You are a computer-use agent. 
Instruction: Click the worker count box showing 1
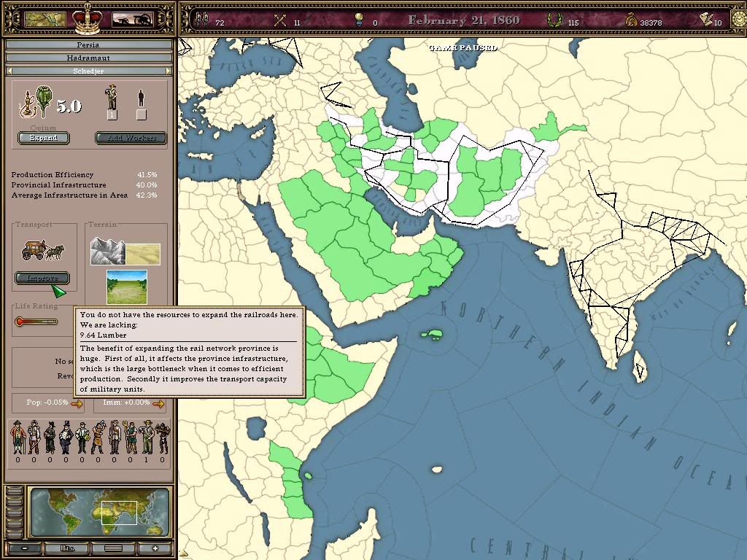[112, 114]
